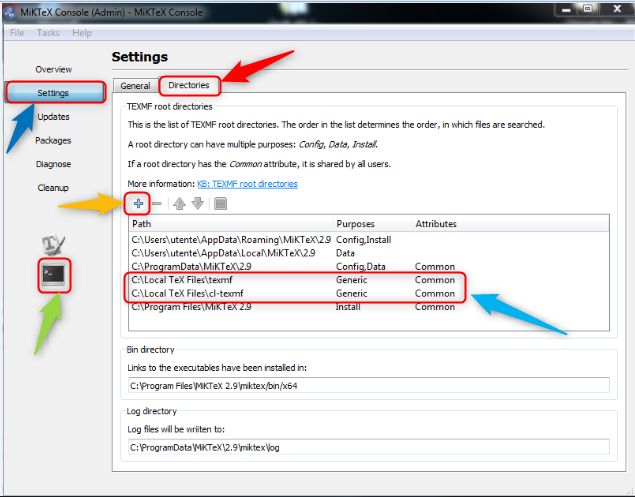This screenshot has height=497, width=635.
Task: Select row C:\Users\utente\AppData\Local\MiKTeX\2.9
Action: pyautogui.click(x=369, y=253)
